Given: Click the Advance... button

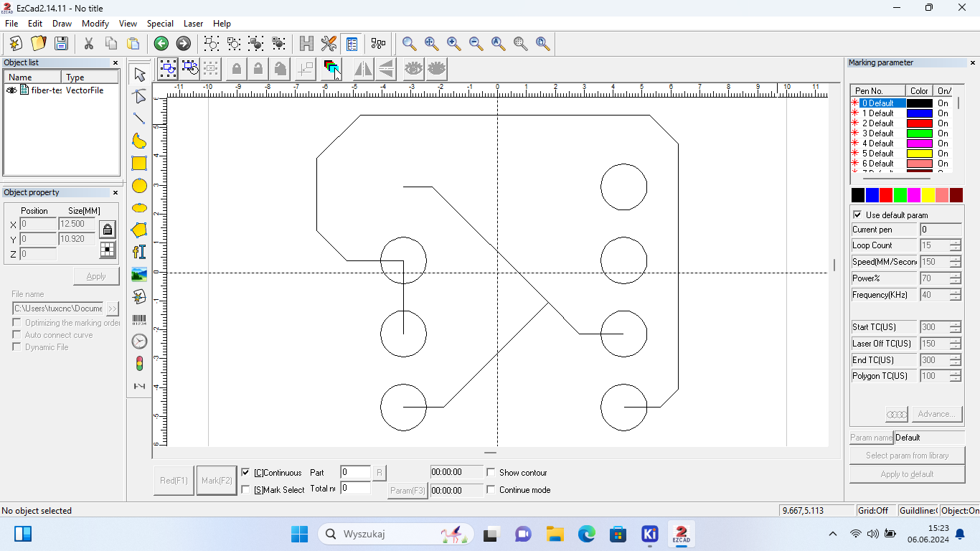Looking at the screenshot, I should tap(936, 414).
